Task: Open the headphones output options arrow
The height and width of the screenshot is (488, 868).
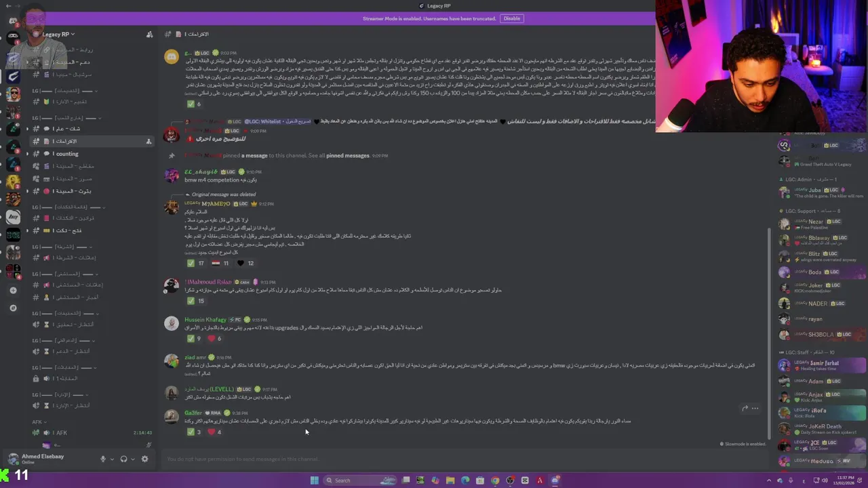Action: pos(132,459)
